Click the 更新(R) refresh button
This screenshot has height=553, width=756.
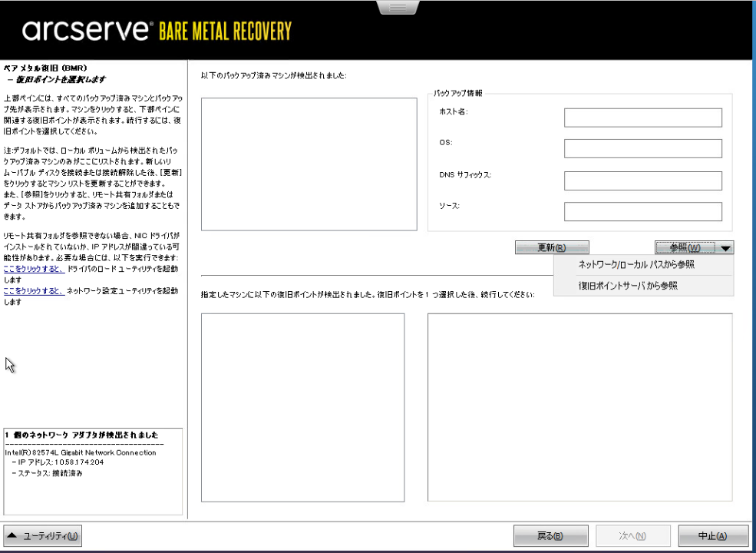pos(552,247)
